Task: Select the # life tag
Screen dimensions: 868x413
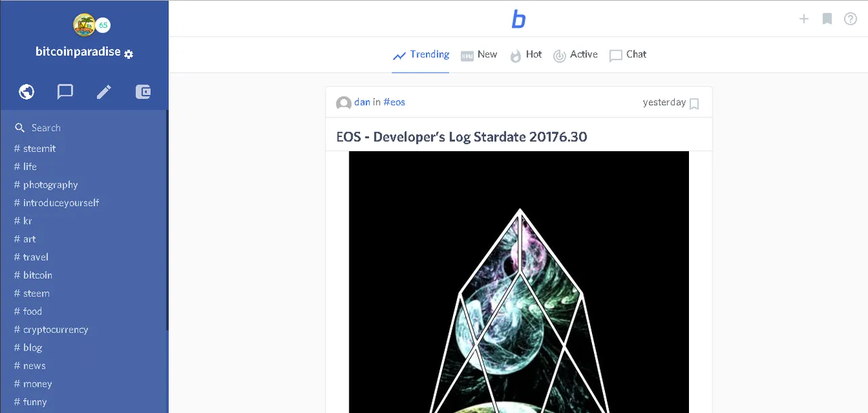Action: 25,166
